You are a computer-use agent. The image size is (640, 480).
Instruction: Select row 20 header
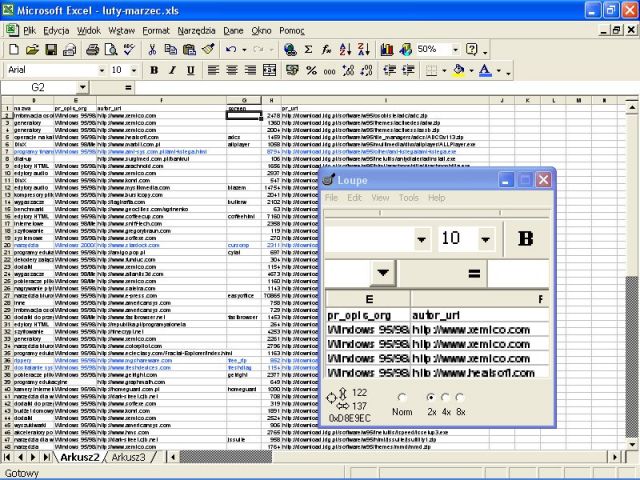coord(7,245)
